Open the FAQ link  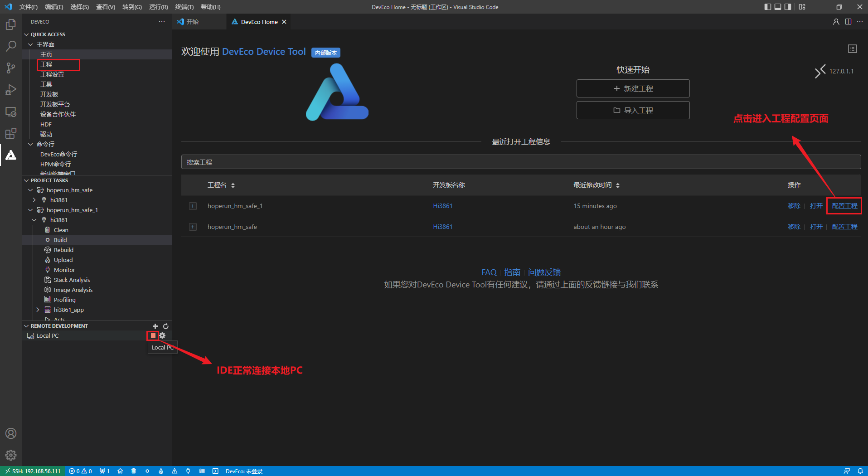pos(489,272)
